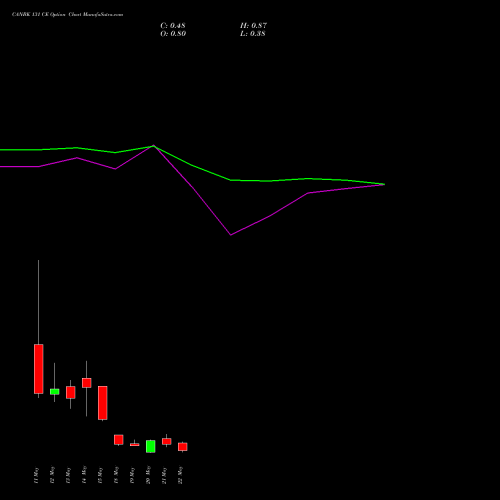Select the '13 May' date axis label
500x500 pixels.
[x=68, y=475]
